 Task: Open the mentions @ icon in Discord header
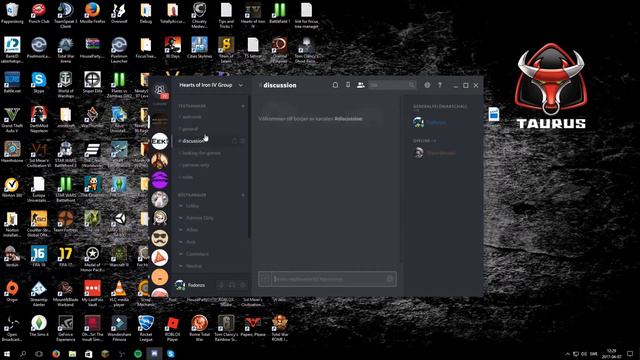pyautogui.click(x=427, y=85)
